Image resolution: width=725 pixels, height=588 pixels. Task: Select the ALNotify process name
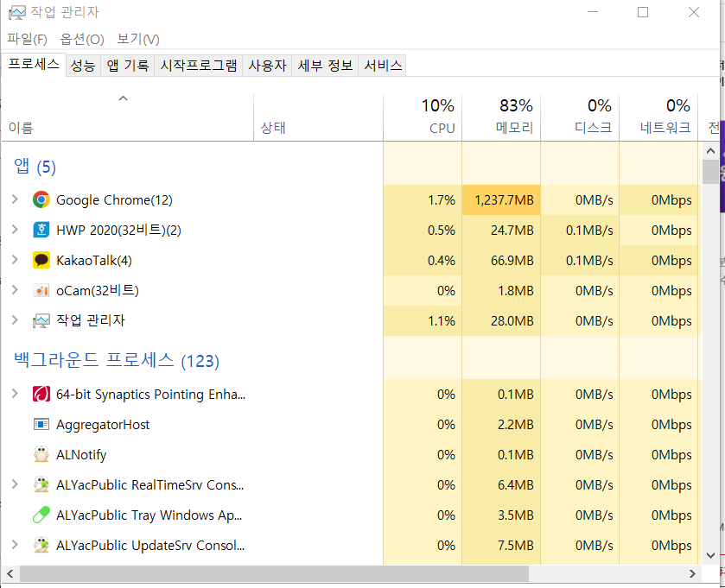pos(81,455)
